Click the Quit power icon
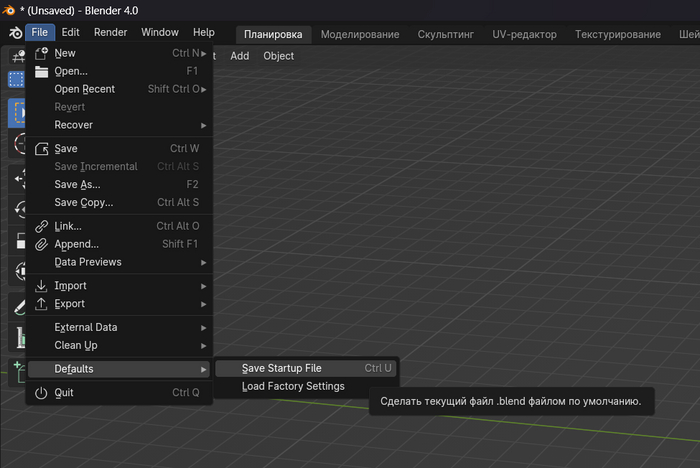The image size is (700, 468). coord(41,393)
